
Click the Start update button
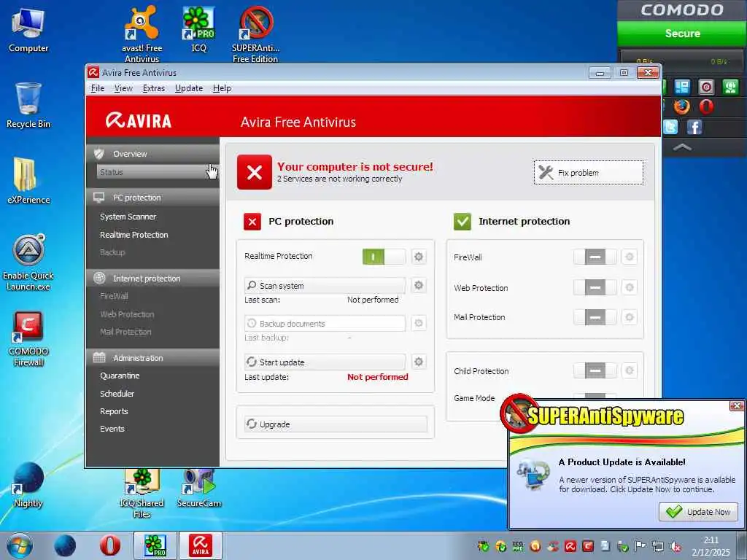(x=325, y=362)
